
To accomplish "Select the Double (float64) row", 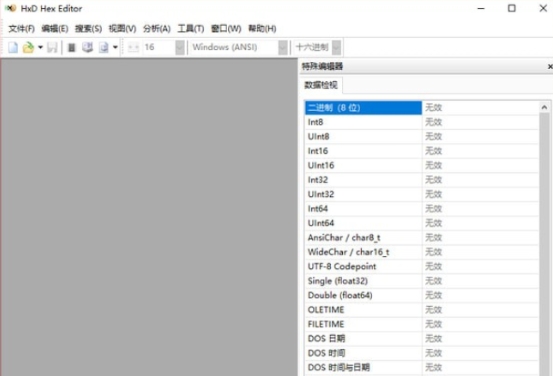I will [x=421, y=296].
